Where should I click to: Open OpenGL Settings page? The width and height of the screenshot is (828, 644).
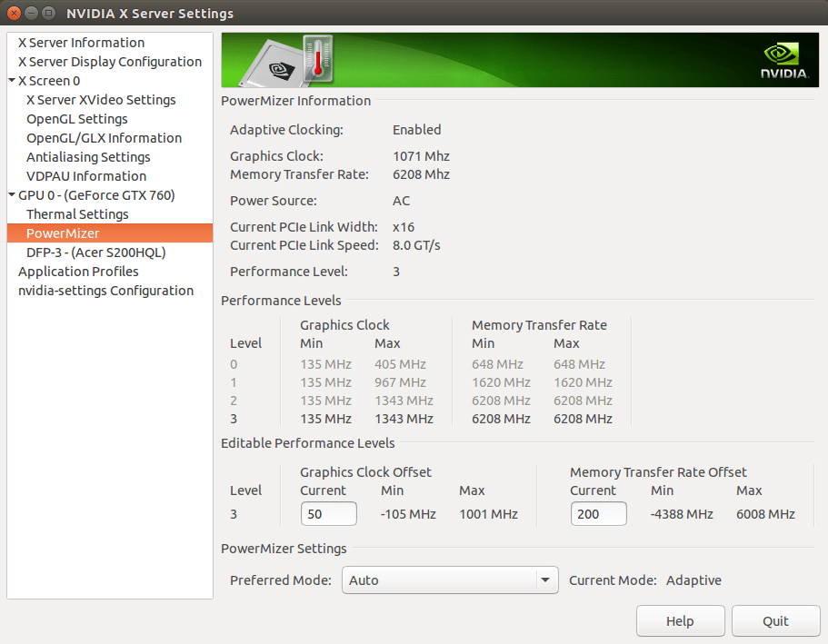pos(76,118)
